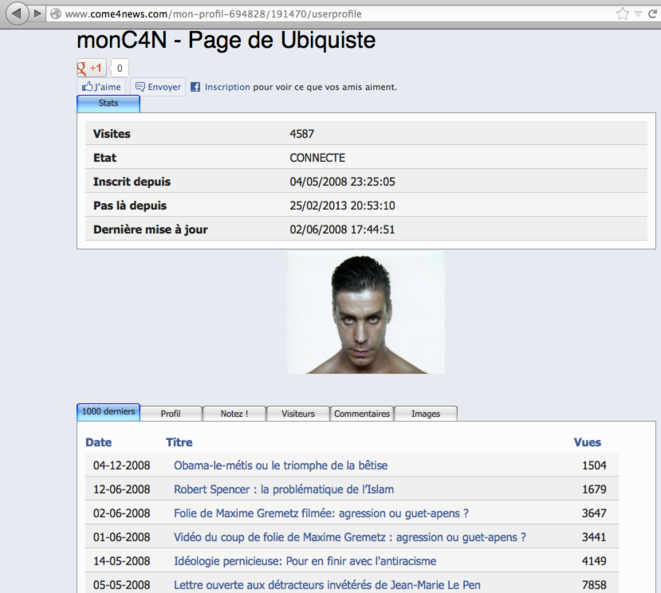The image size is (661, 593).
Task: Click the date cell 01-06-2008
Action: click(122, 537)
